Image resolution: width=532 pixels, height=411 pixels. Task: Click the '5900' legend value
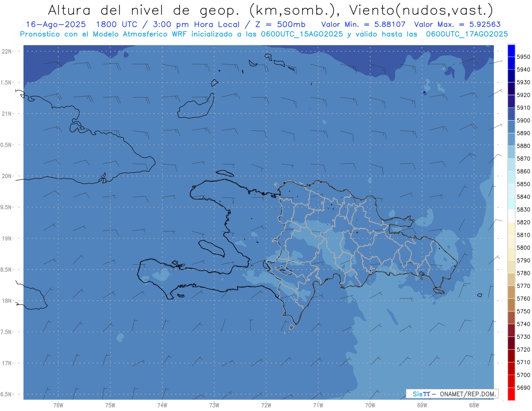coord(524,121)
